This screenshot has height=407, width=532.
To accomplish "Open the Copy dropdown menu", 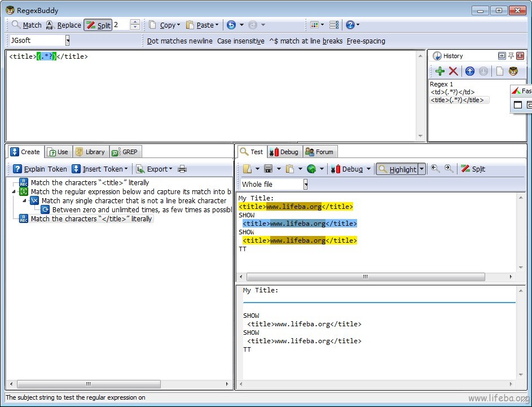I will tap(165, 25).
